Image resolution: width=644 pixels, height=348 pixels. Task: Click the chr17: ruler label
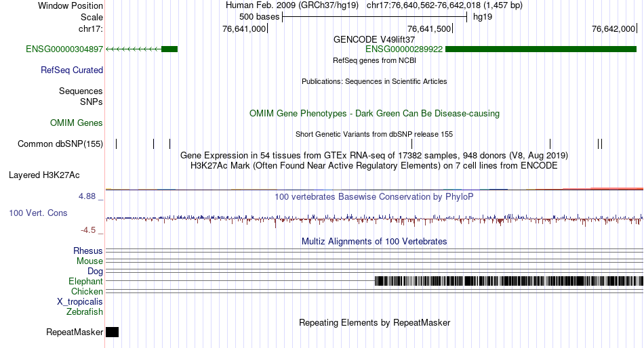click(x=91, y=28)
